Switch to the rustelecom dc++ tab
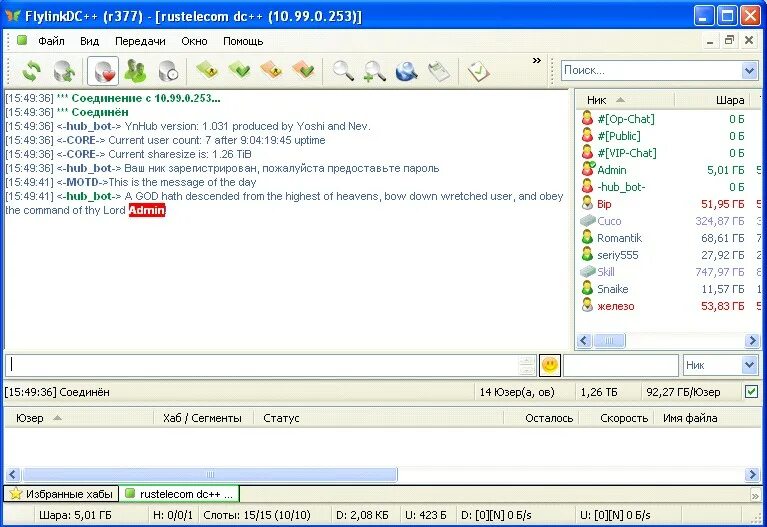 (180, 494)
